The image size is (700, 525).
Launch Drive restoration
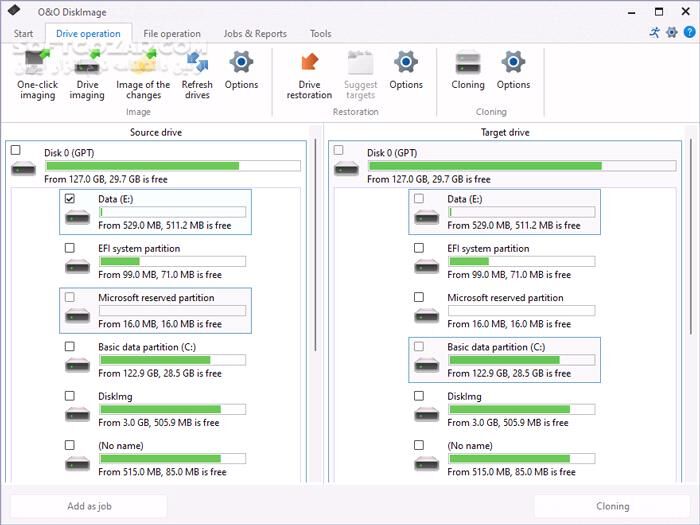point(309,75)
